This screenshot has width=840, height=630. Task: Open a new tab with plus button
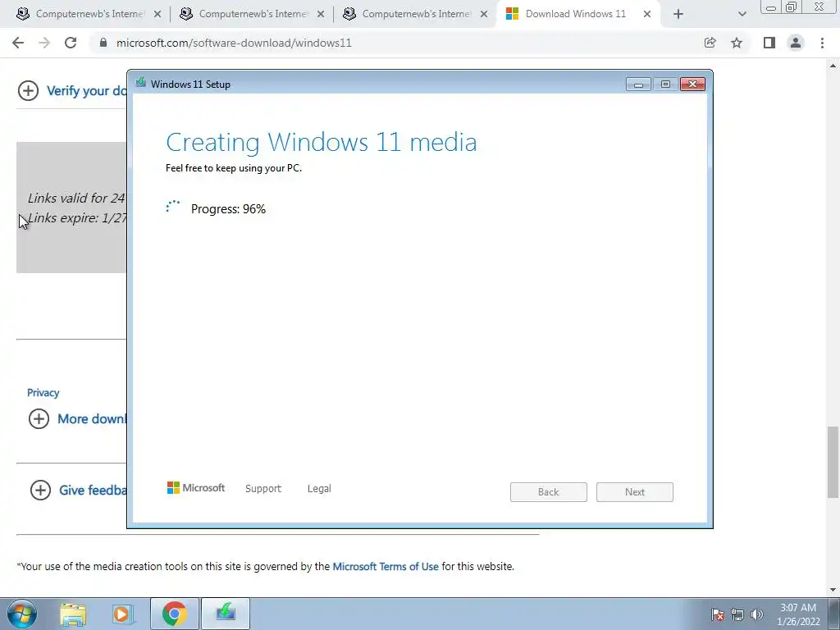(678, 15)
